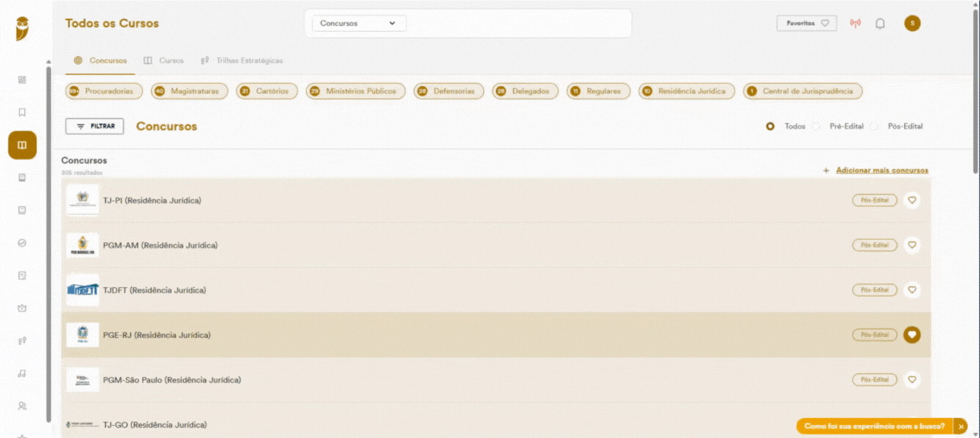The height and width of the screenshot is (438, 980).
Task: Favorite the TJDFT (Residência Jurídica) course
Action: point(912,290)
